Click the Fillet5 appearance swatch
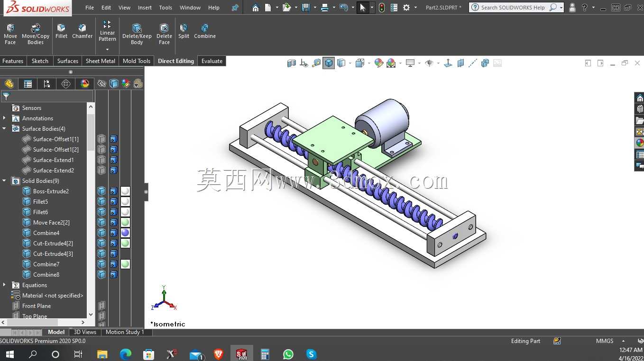The height and width of the screenshot is (361, 644). point(125,201)
